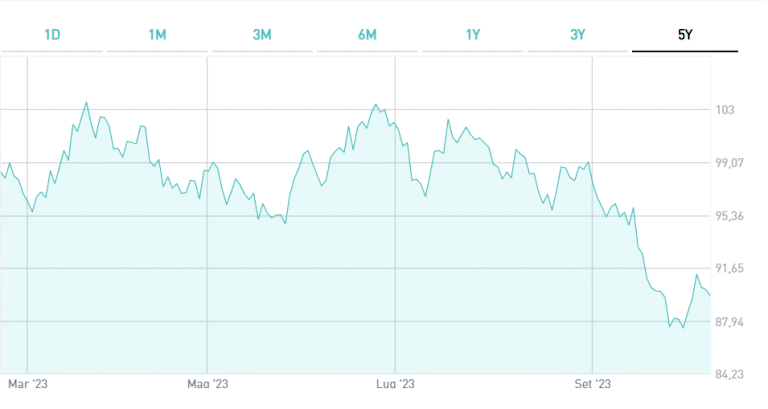Click the active 5Y tab

[x=684, y=35]
